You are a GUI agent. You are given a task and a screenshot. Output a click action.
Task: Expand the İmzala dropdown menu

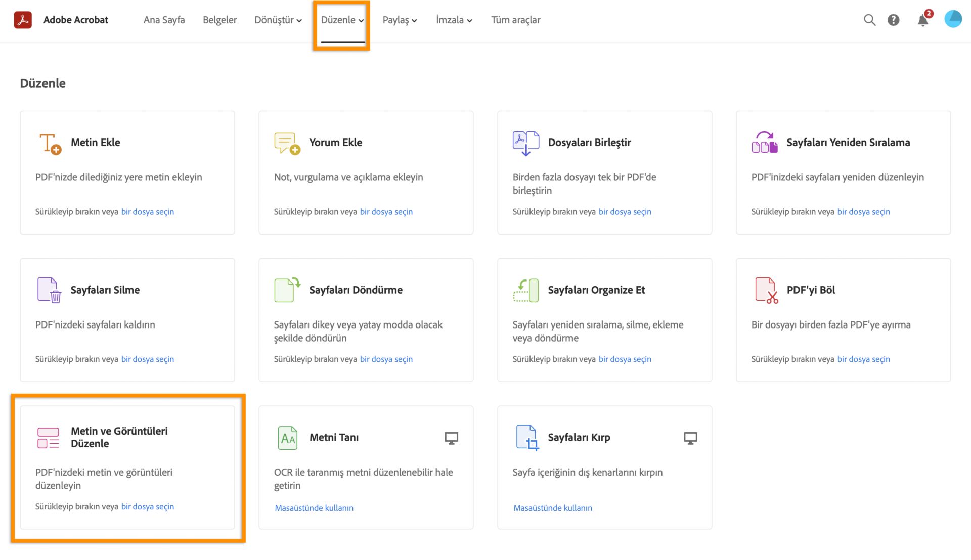[x=454, y=20]
